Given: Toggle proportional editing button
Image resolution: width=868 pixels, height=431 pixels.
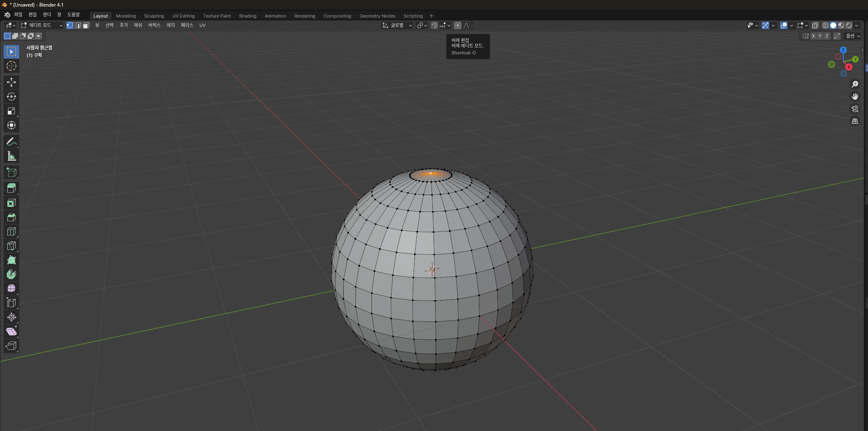Looking at the screenshot, I should (x=458, y=25).
